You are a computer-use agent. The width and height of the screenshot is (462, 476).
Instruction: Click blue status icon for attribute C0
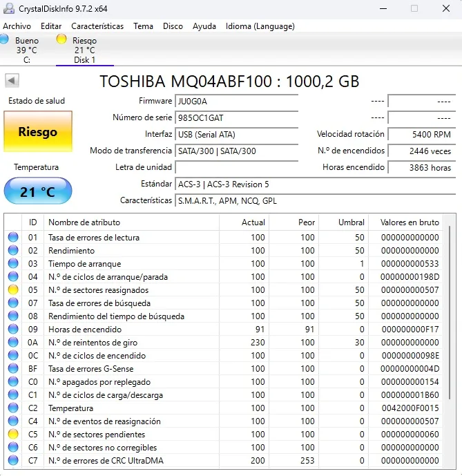13,381
